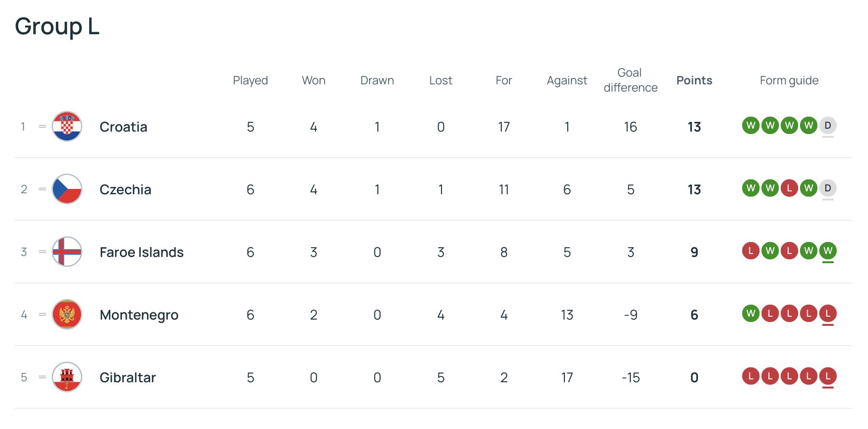The width and height of the screenshot is (868, 429).
Task: Click the Played column header
Action: 250,80
